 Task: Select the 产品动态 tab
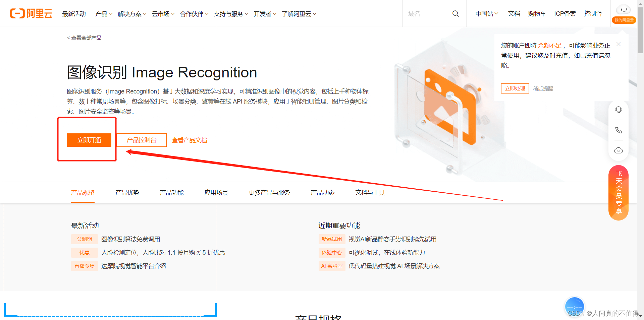click(x=323, y=193)
